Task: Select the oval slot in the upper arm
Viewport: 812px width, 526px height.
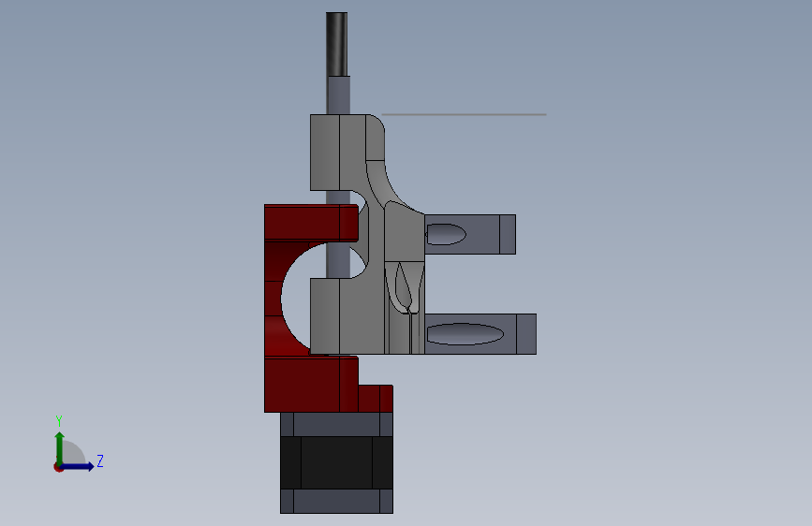Action: [x=446, y=235]
